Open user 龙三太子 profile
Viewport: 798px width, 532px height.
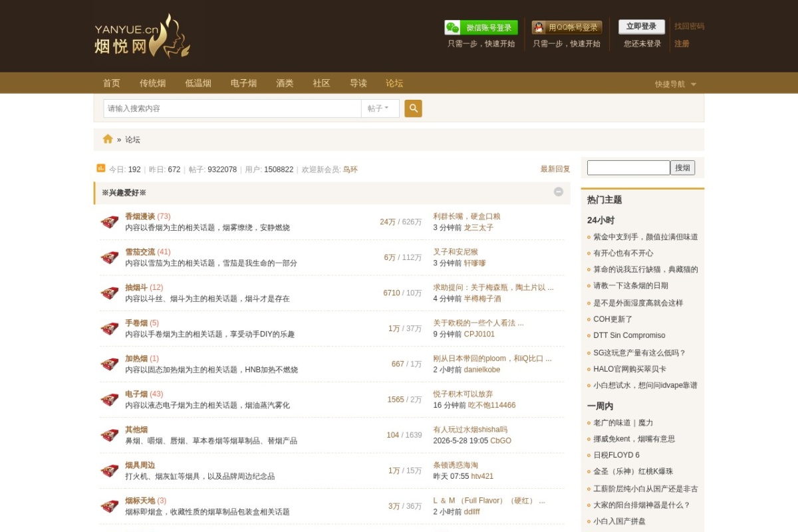479,227
